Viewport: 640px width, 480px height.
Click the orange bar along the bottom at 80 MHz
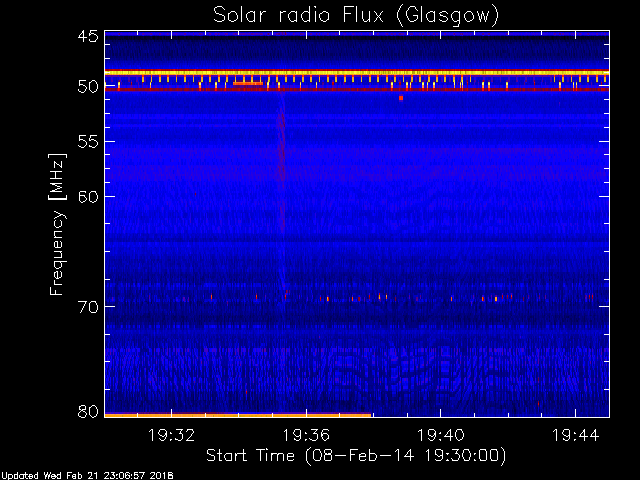coord(238,416)
